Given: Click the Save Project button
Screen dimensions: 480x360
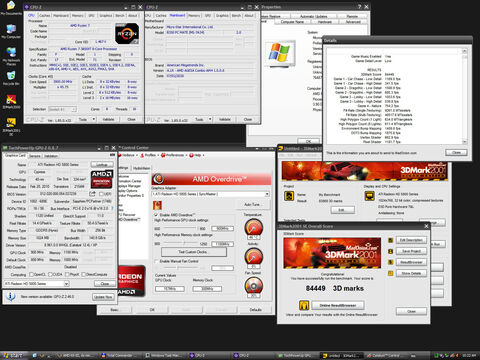Looking at the screenshot, I should coord(411,251).
